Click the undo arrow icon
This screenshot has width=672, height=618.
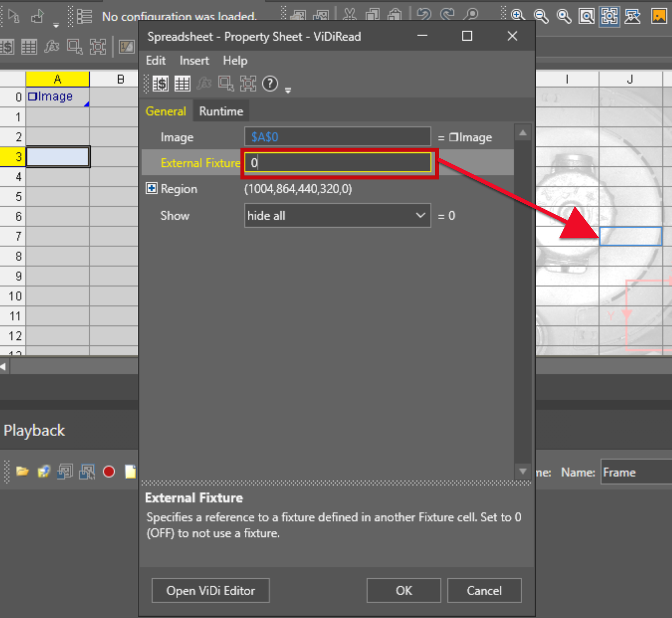tap(424, 15)
